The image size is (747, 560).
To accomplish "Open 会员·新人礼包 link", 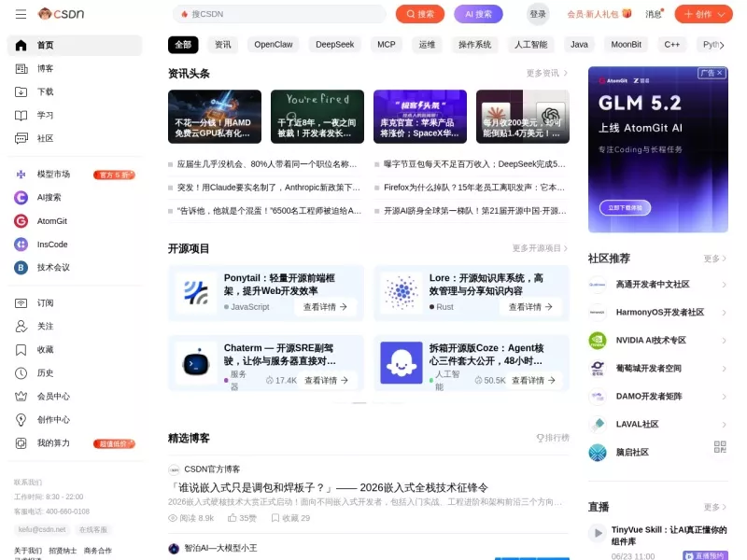I will click(599, 14).
